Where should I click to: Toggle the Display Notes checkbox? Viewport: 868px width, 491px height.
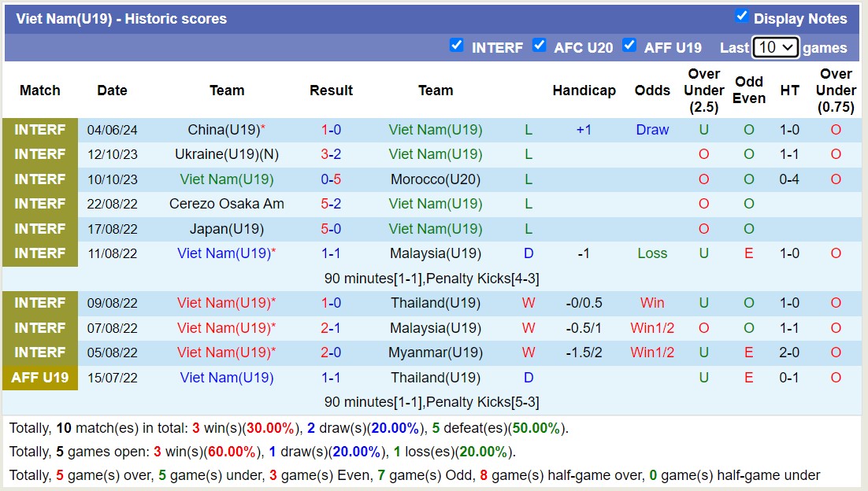click(741, 17)
